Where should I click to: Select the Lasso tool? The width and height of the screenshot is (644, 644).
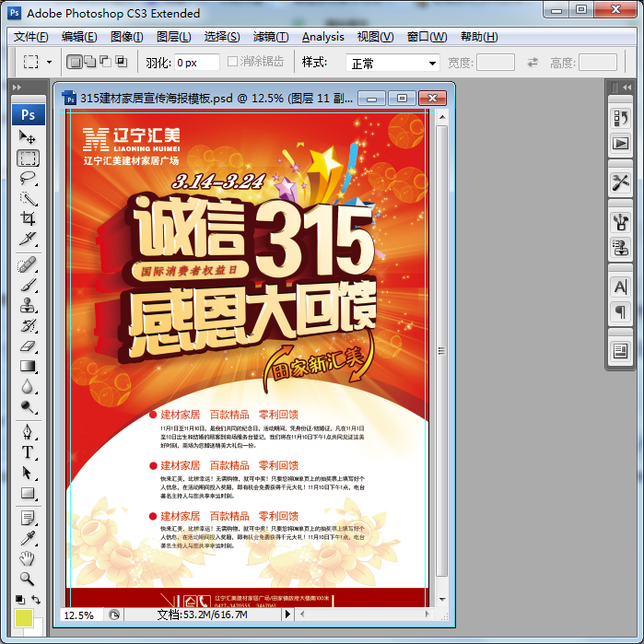tap(28, 178)
